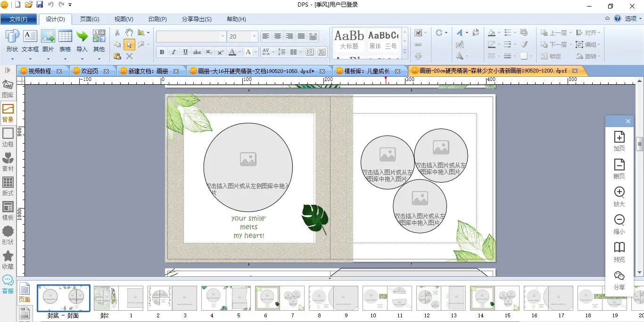Open the font size dropdown
Viewport: 644px width, 322px height.
click(x=255, y=36)
